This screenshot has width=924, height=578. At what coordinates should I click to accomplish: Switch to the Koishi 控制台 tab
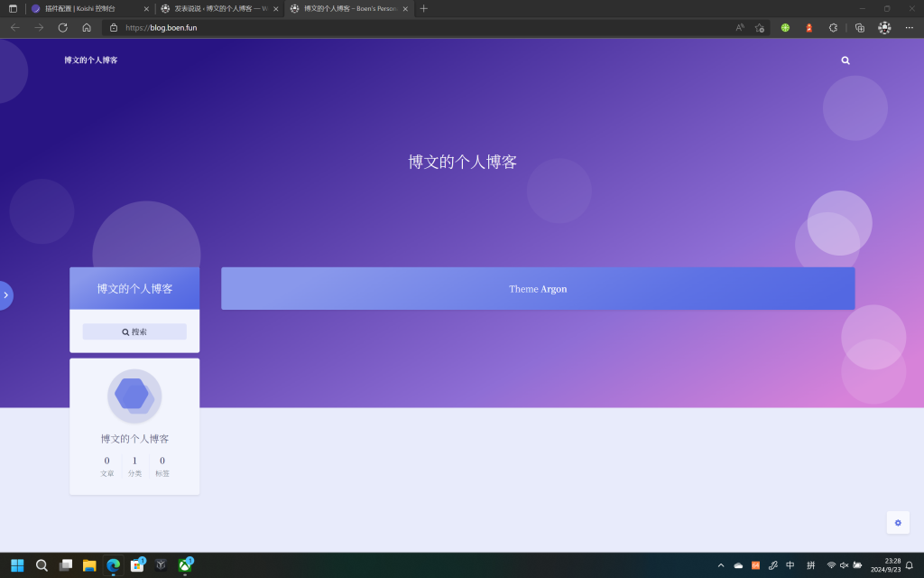pos(86,9)
